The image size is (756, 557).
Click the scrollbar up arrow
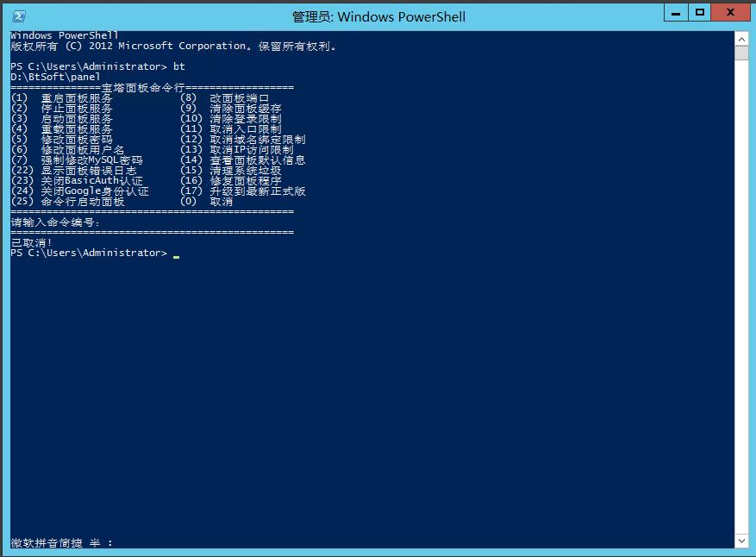point(741,39)
